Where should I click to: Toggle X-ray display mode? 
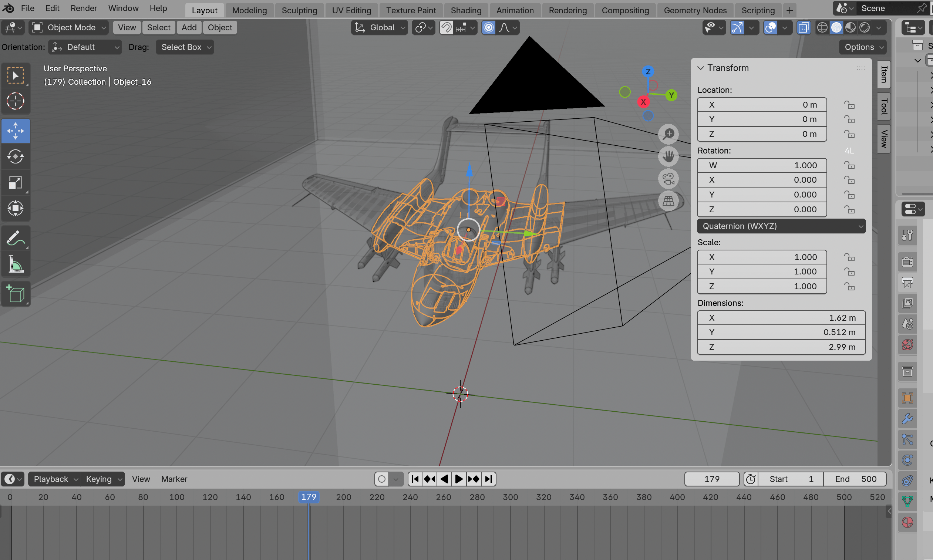[804, 27]
